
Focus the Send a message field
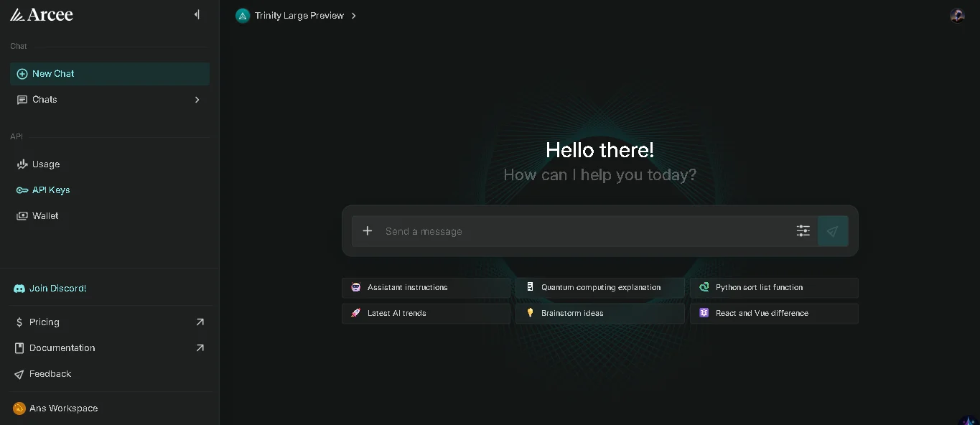(585, 231)
